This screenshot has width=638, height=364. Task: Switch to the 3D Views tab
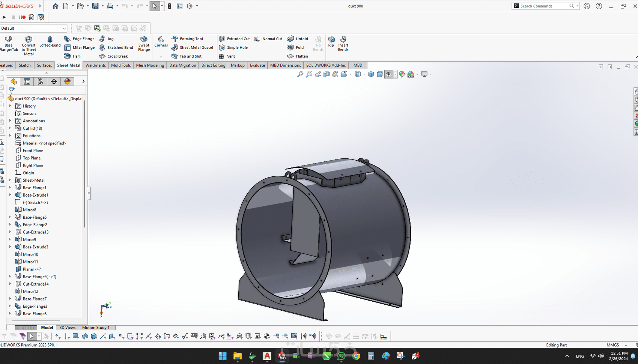pos(68,328)
